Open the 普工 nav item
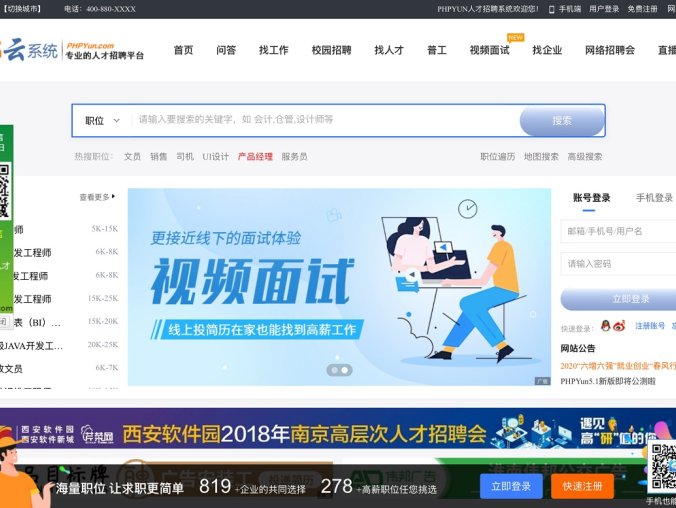The width and height of the screenshot is (676, 508). pyautogui.click(x=437, y=50)
